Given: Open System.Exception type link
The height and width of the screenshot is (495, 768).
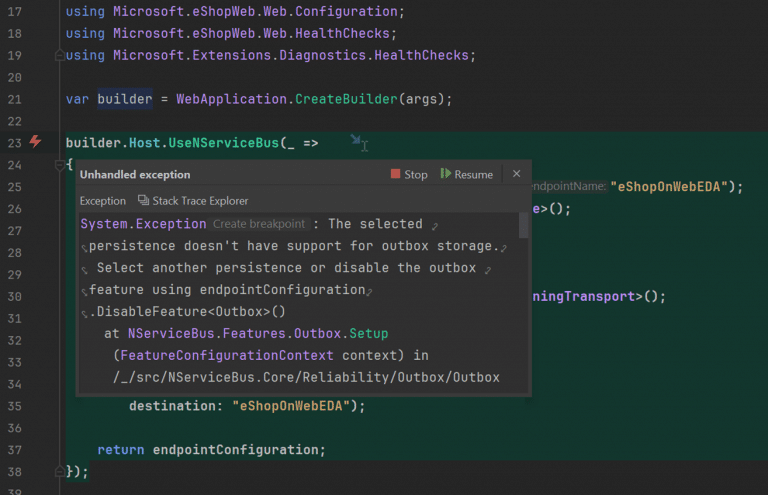Looking at the screenshot, I should 143,224.
